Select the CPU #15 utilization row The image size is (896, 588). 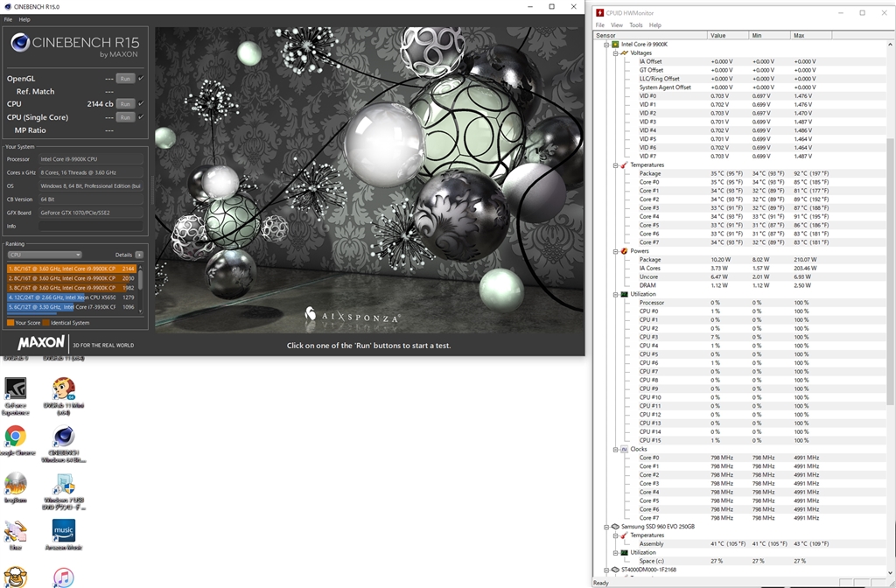coord(740,441)
